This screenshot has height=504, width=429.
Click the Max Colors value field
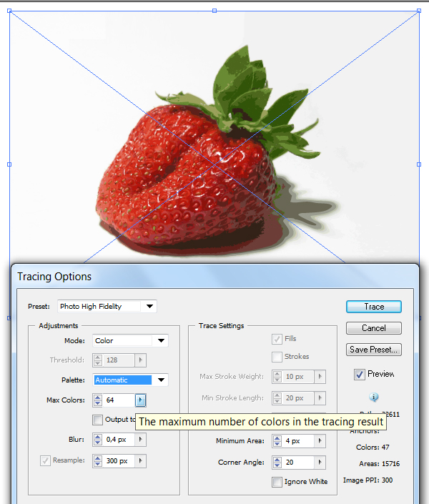pos(119,400)
